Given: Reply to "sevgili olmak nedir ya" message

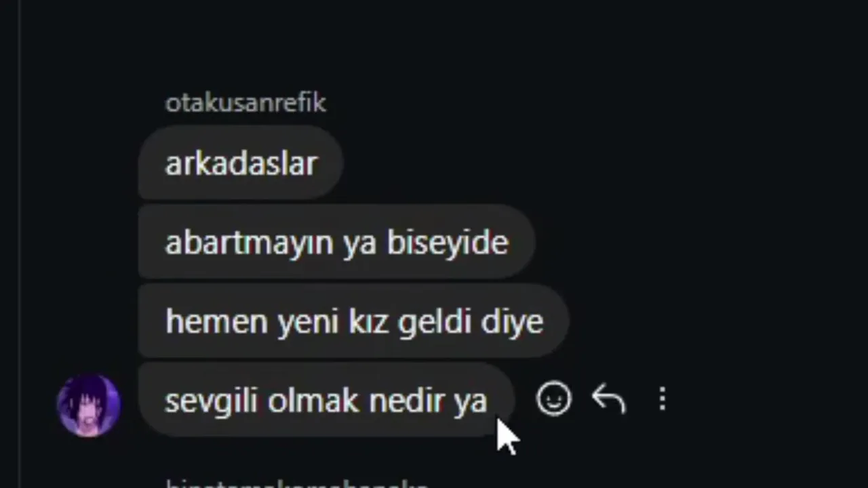Looking at the screenshot, I should (x=608, y=399).
